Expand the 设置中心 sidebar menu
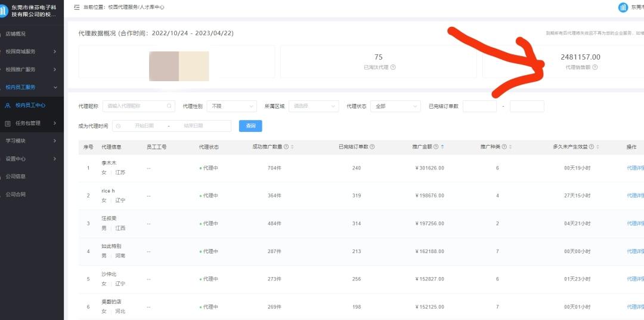This screenshot has height=320, width=644. (x=32, y=159)
